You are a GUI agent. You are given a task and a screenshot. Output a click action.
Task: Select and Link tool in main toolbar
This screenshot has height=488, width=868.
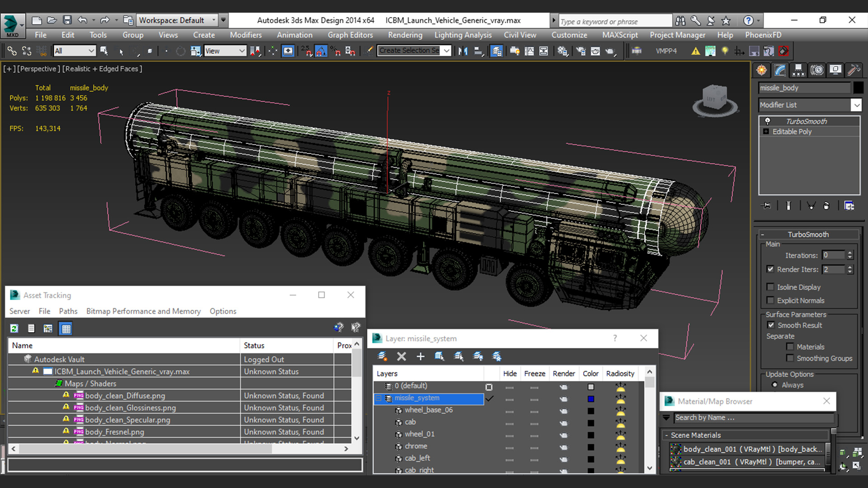(x=12, y=51)
